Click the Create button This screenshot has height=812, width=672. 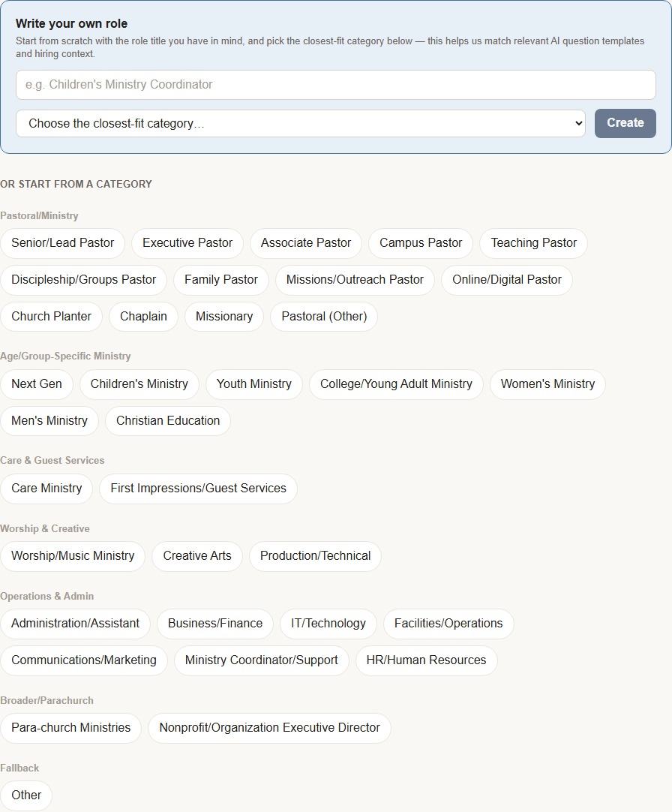pyautogui.click(x=625, y=123)
